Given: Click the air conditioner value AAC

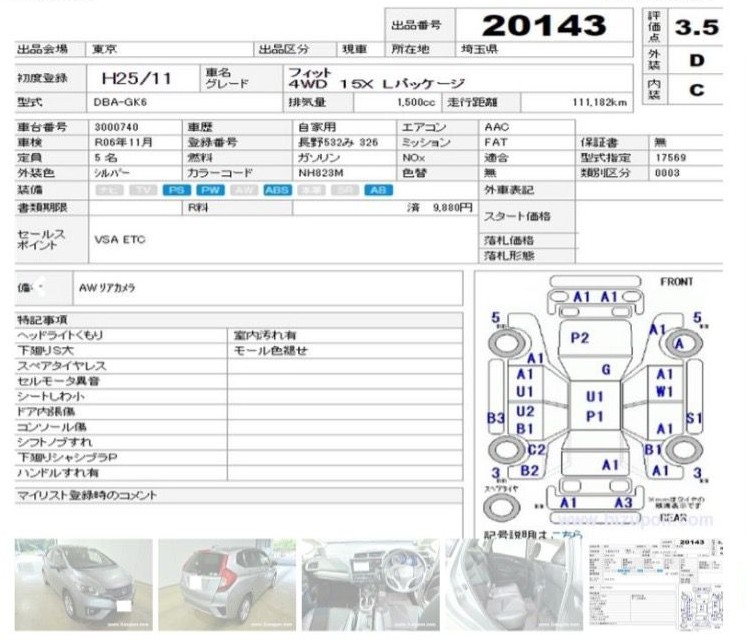Looking at the screenshot, I should tap(497, 127).
